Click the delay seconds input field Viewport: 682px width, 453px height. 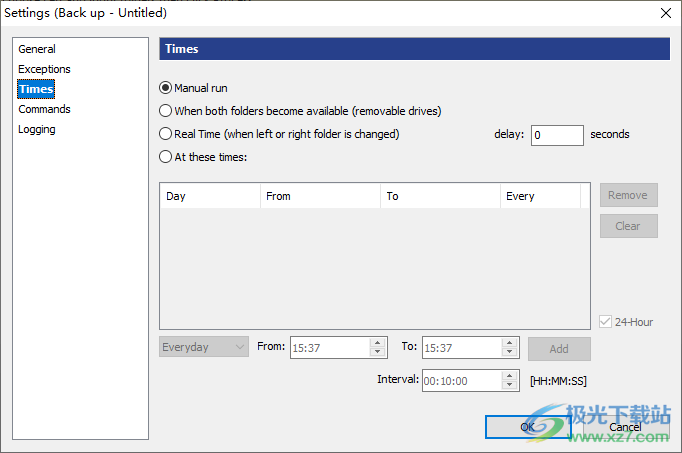point(556,135)
